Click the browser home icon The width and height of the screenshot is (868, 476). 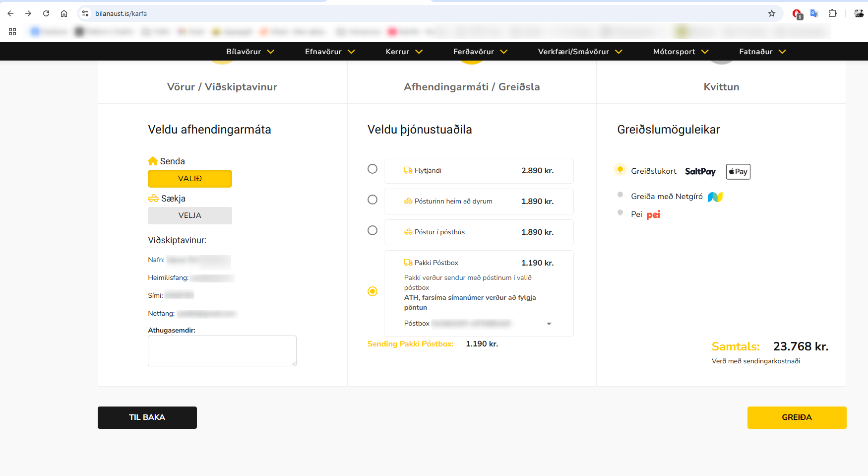(64, 13)
